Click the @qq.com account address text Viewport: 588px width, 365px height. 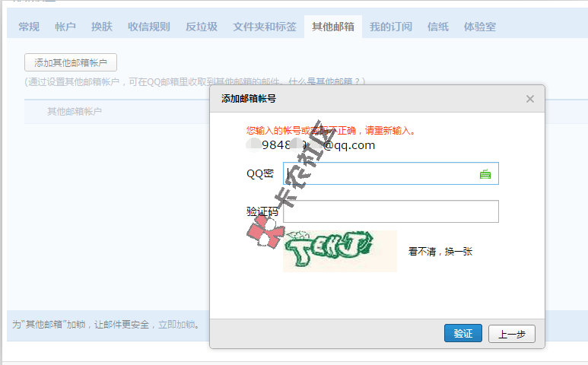pyautogui.click(x=310, y=145)
